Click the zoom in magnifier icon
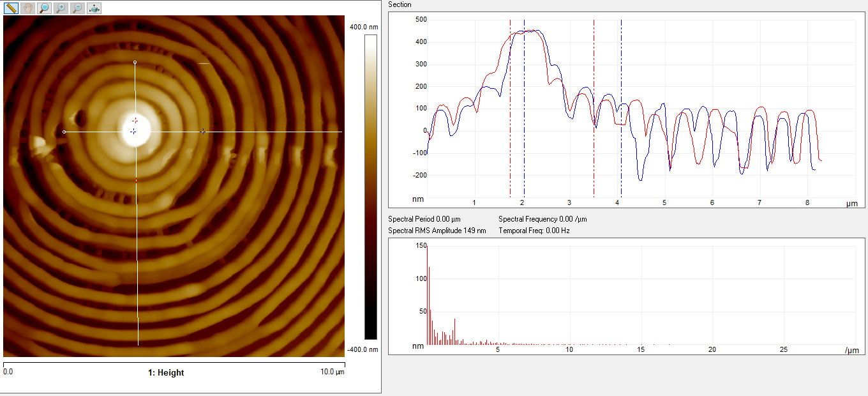Image resolution: width=868 pixels, height=396 pixels. pos(61,8)
